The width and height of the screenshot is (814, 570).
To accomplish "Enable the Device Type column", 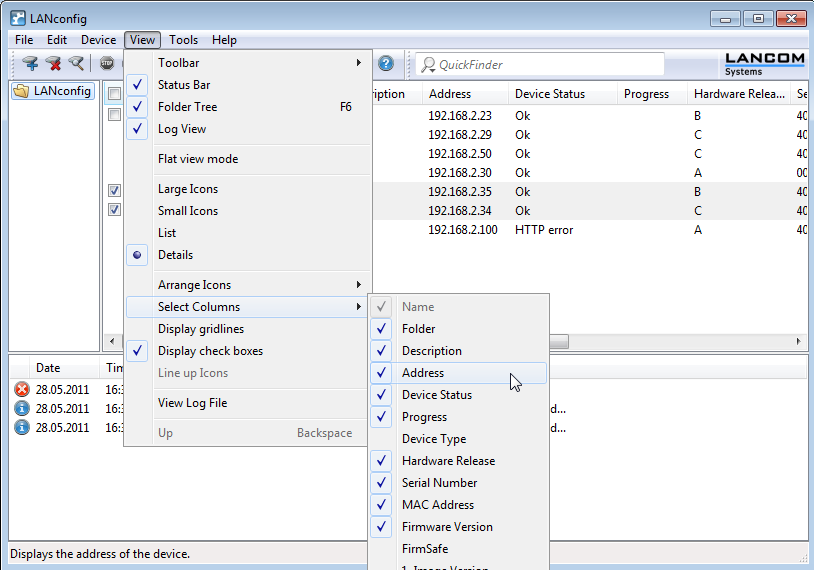I will pos(433,439).
